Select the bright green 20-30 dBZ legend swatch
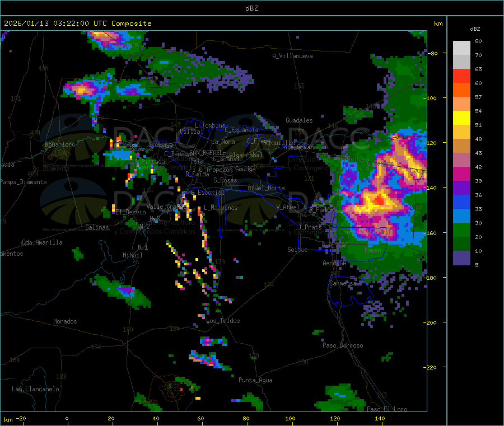 pos(461,230)
